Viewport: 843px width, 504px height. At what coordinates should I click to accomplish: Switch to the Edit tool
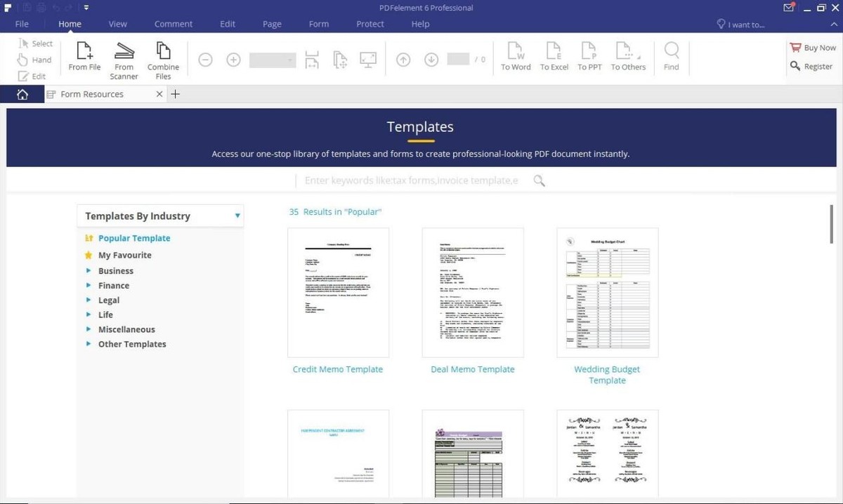click(32, 76)
